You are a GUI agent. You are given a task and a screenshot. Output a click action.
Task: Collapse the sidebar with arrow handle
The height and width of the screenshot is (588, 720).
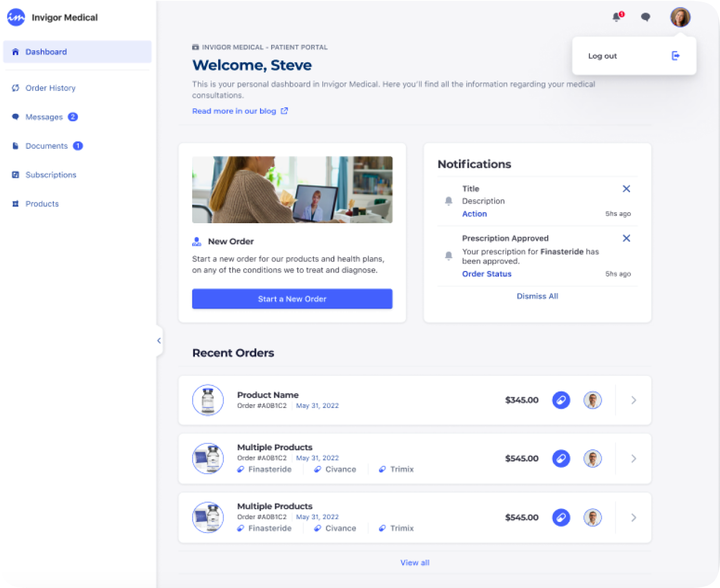(159, 340)
